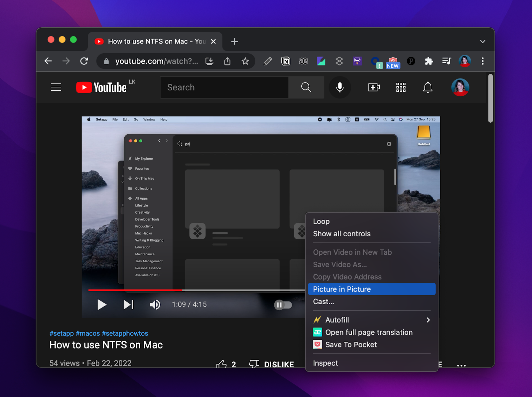Click the install/download icon in address bar
Viewport: 532px width, 397px height.
209,61
